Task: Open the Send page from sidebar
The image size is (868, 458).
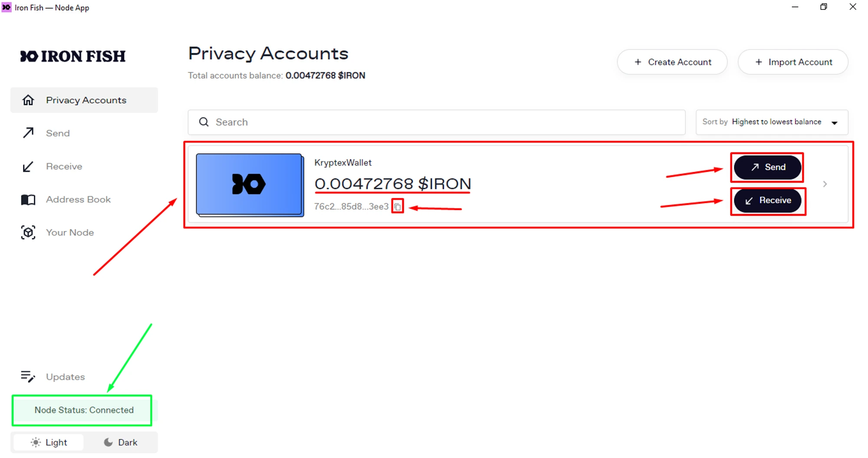Action: click(x=58, y=133)
